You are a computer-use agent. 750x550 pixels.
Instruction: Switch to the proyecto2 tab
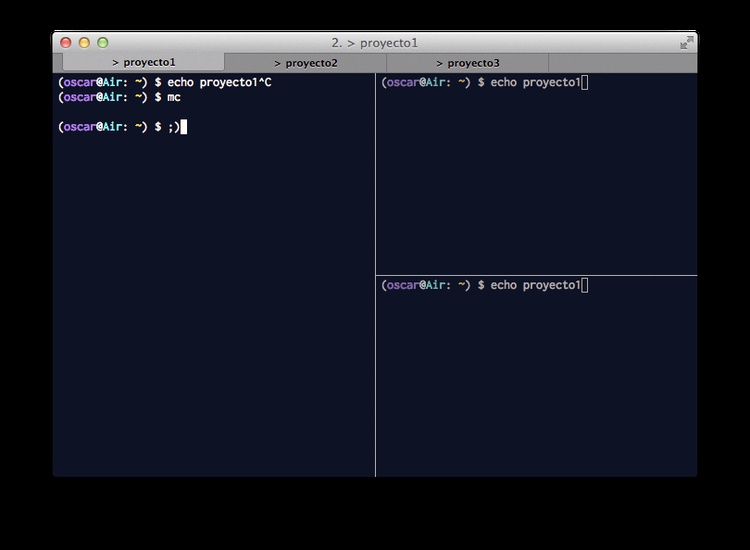pyautogui.click(x=306, y=63)
